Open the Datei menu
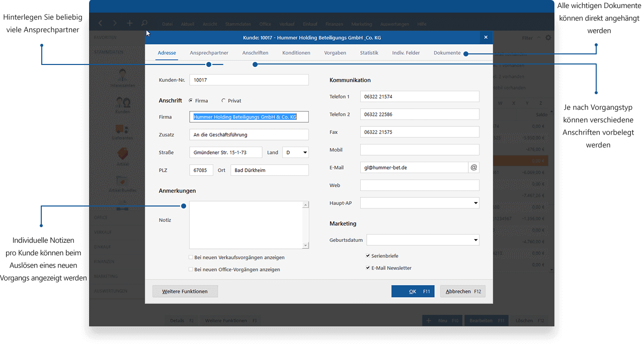 coord(168,24)
